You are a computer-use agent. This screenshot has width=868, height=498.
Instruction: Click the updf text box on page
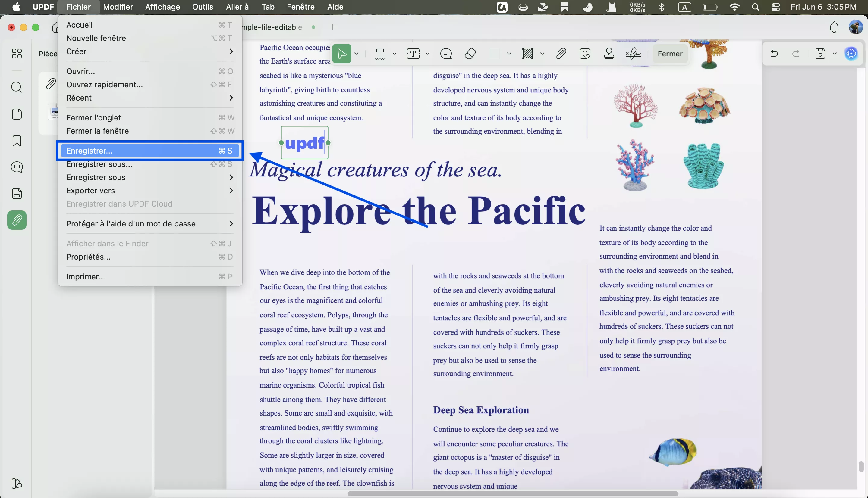click(x=305, y=143)
